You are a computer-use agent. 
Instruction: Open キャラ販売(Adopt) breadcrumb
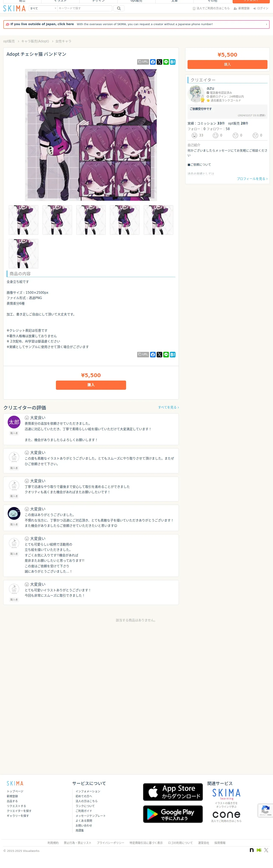point(35,41)
